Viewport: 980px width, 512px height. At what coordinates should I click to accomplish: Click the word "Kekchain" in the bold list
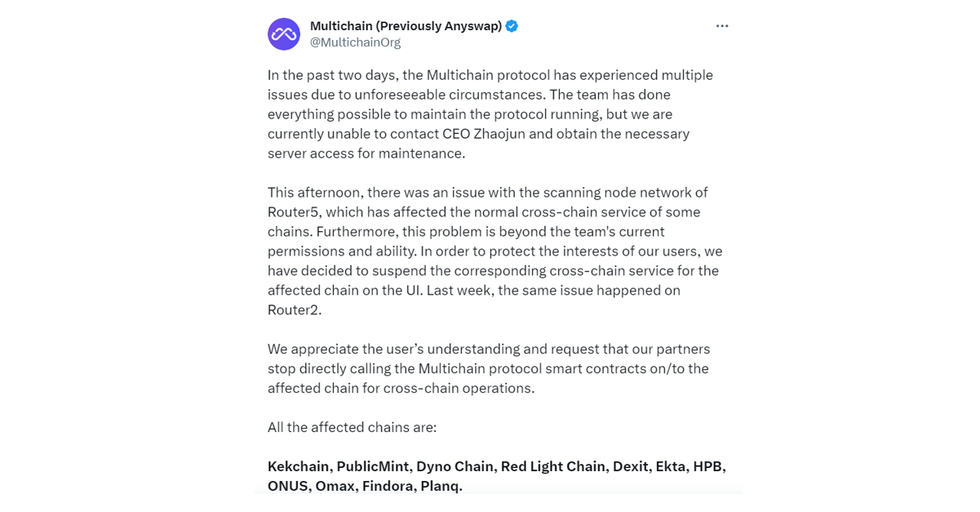299,467
